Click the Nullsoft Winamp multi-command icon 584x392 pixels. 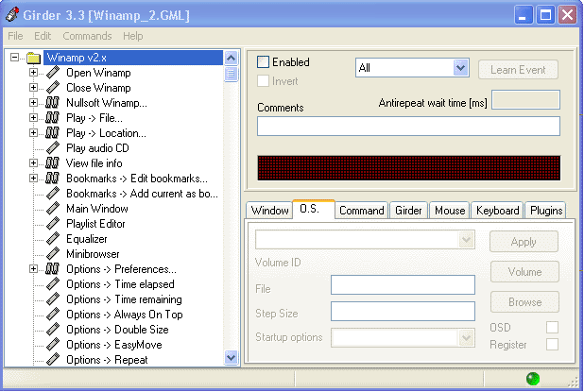[x=53, y=103]
